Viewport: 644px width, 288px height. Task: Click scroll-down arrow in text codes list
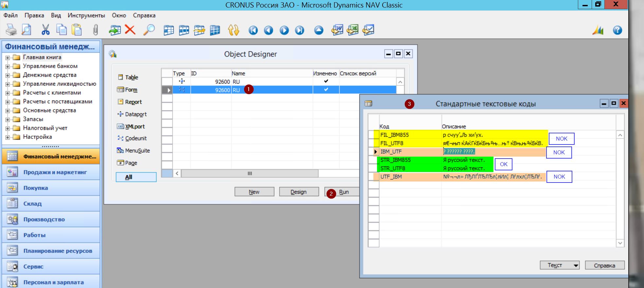coord(620,243)
